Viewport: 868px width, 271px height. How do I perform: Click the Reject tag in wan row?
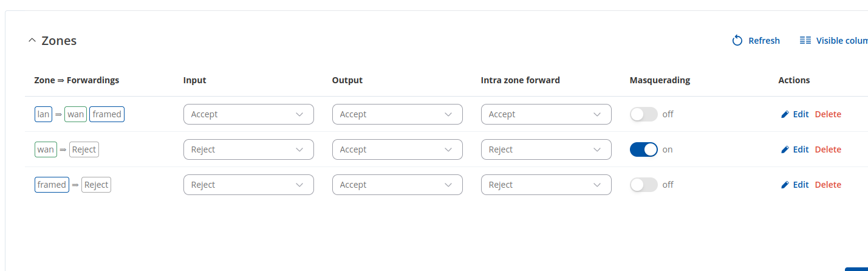pyautogui.click(x=84, y=149)
